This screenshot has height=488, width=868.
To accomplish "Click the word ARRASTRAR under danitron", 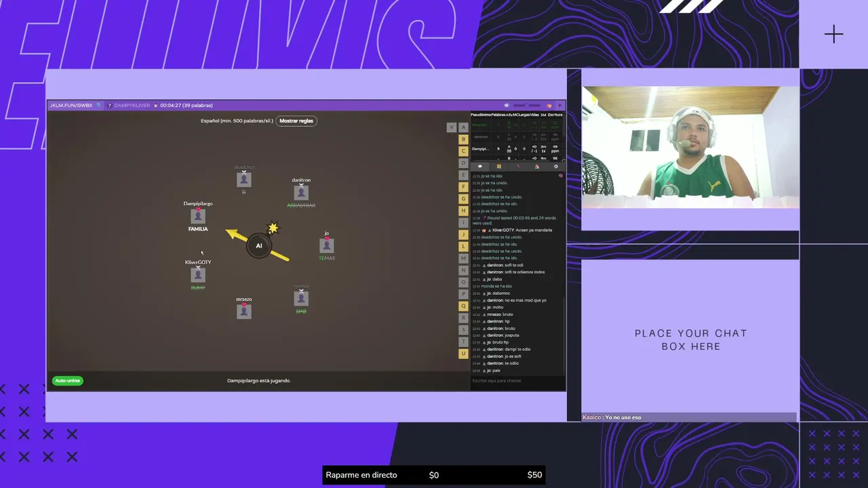I will point(301,205).
